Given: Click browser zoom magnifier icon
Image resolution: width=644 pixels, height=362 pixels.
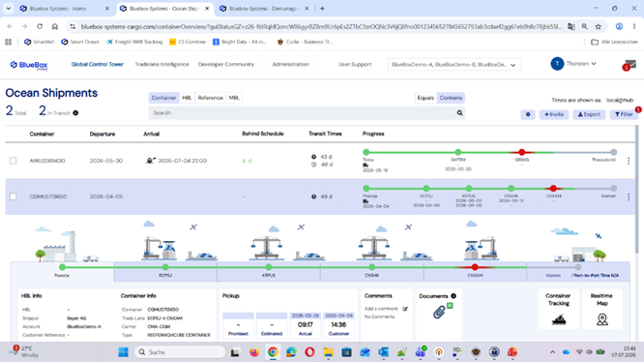Looking at the screenshot, I should coord(584,26).
